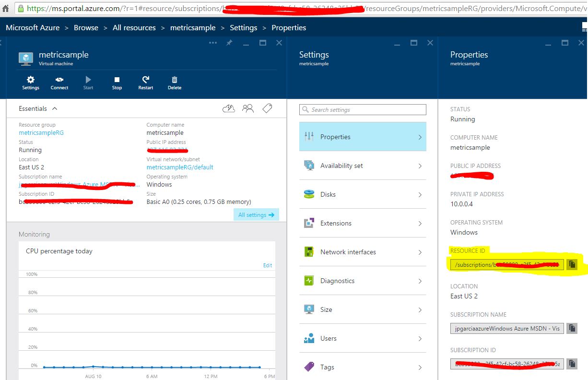This screenshot has width=588, height=380.
Task: Go to All resources in the breadcrumb
Action: tap(134, 28)
